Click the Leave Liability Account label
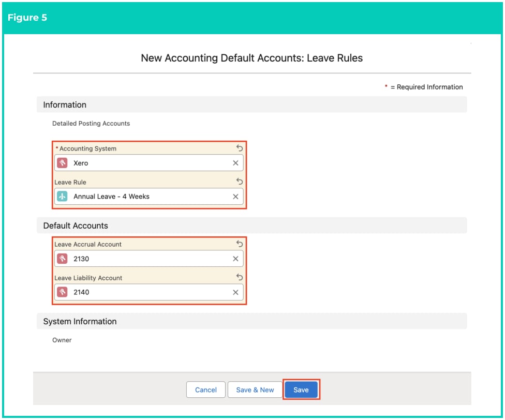505x420 pixels. [x=88, y=278]
